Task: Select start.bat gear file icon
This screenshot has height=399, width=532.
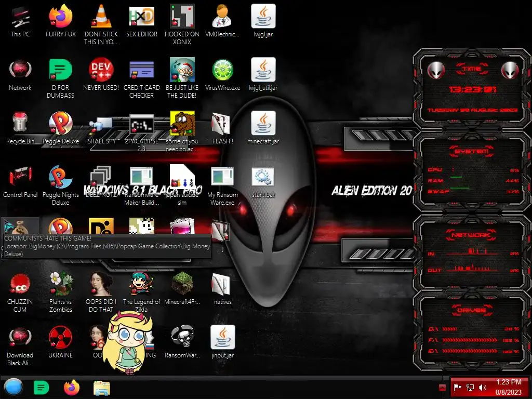Action: click(263, 177)
